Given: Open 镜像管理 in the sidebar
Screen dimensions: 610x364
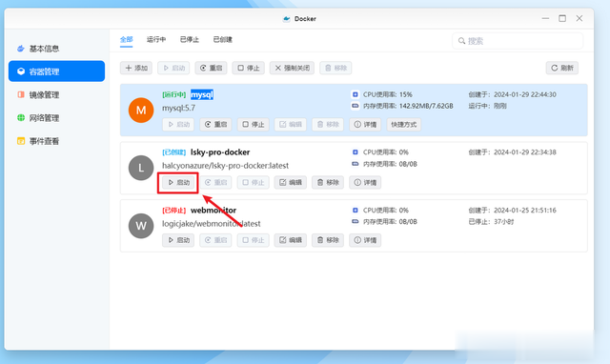Looking at the screenshot, I should tap(56, 95).
